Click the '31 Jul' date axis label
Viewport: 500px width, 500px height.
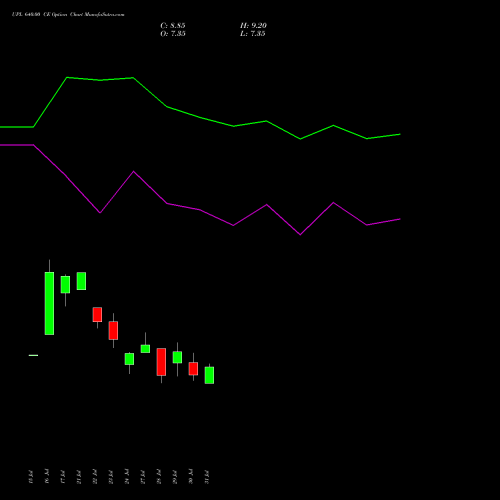click(207, 476)
